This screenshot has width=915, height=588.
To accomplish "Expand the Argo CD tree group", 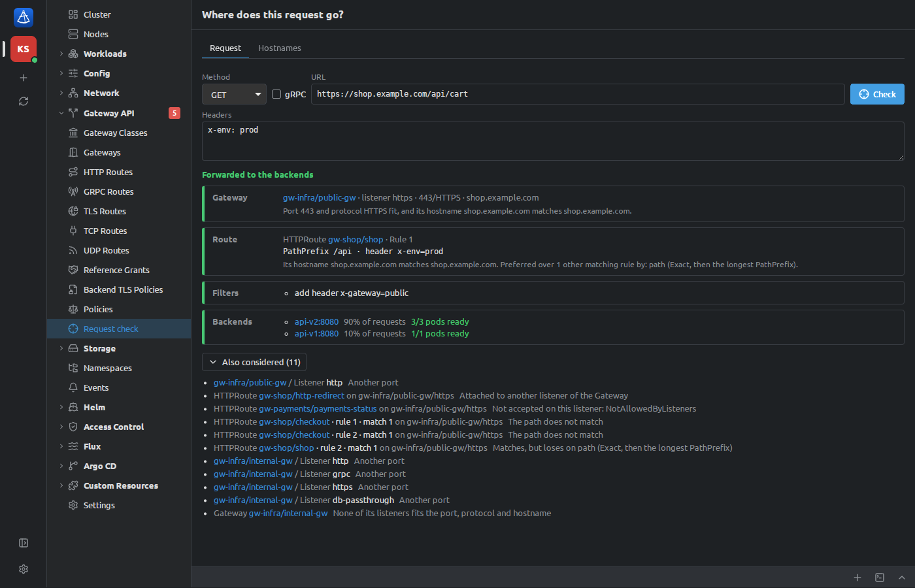I will coord(61,466).
